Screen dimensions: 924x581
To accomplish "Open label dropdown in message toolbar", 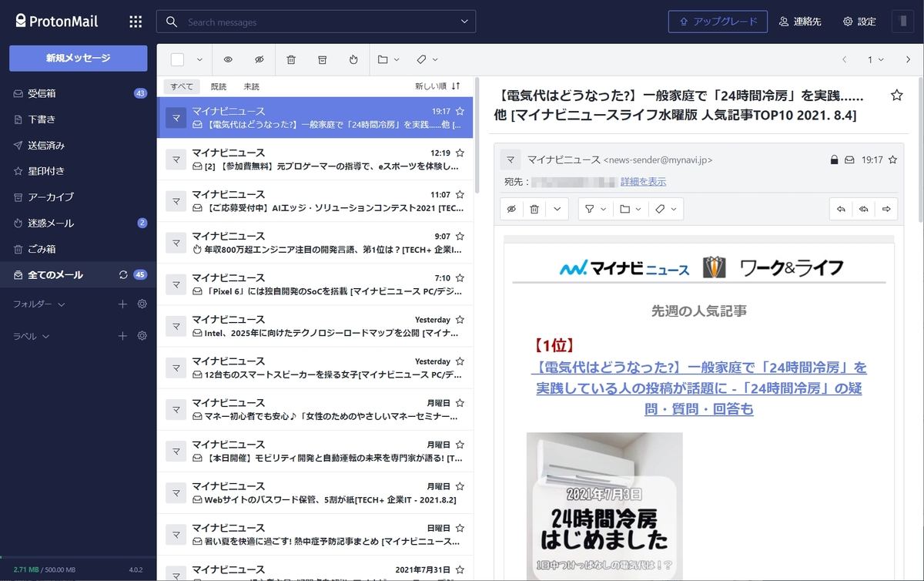I will (665, 209).
